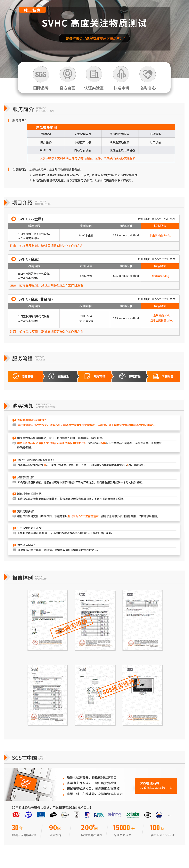Click question icon for 如何获取发票?

[14, 477]
